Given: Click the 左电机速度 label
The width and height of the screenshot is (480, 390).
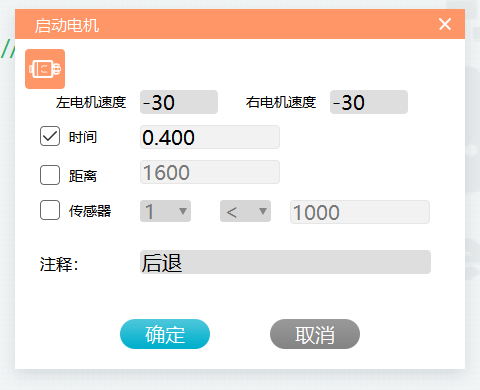Looking at the screenshot, I should [x=91, y=102].
